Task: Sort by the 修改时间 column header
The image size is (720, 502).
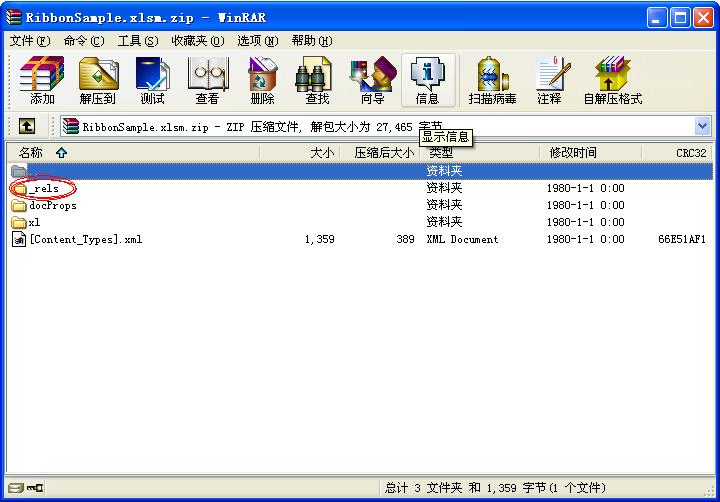Action: 572,153
